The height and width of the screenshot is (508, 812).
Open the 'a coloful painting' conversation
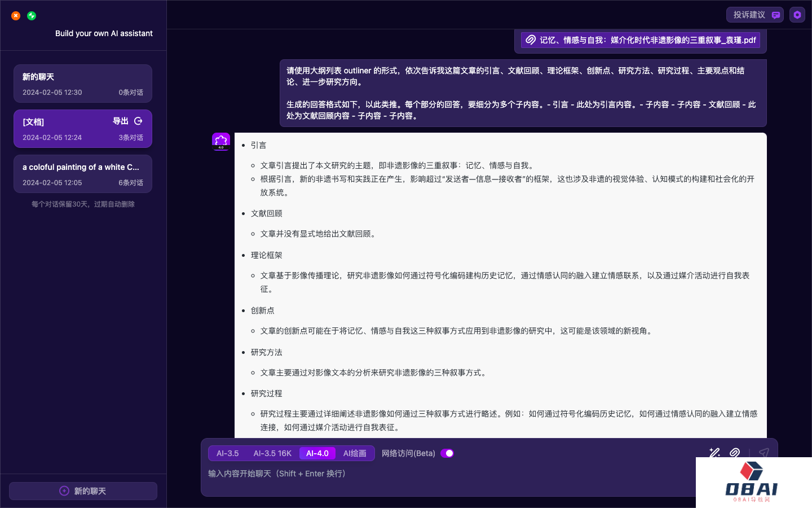click(x=83, y=174)
